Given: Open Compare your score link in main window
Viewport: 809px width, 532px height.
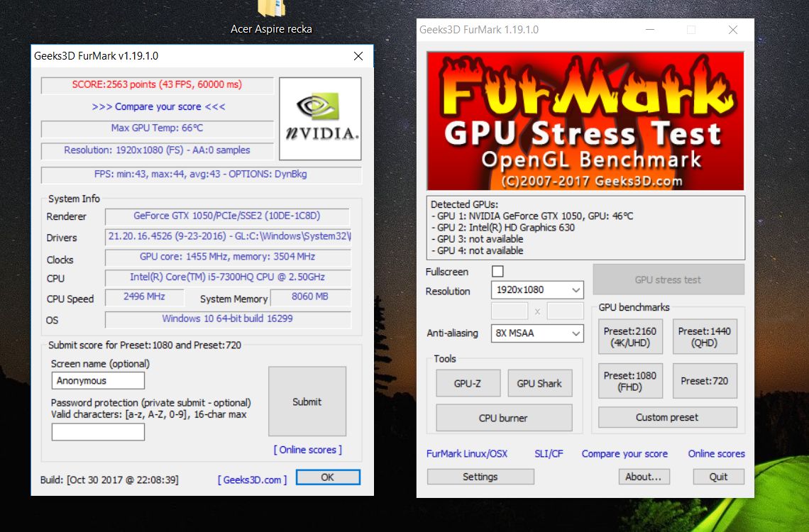Looking at the screenshot, I should coord(624,454).
